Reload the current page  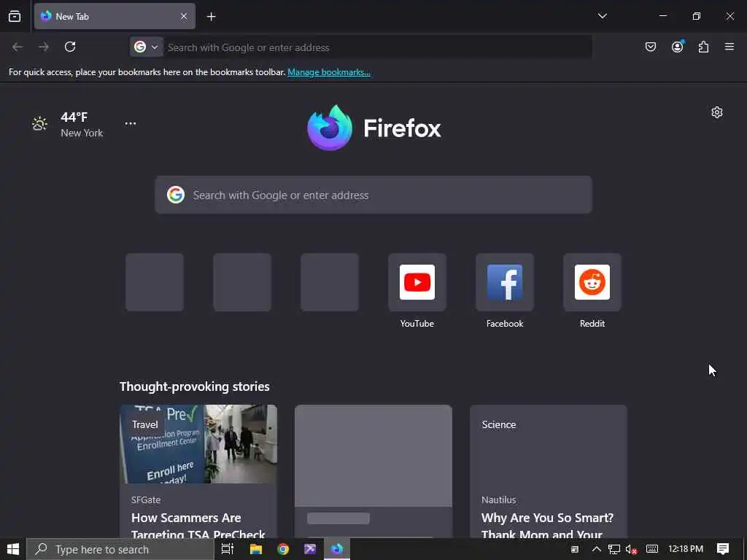[x=70, y=47]
